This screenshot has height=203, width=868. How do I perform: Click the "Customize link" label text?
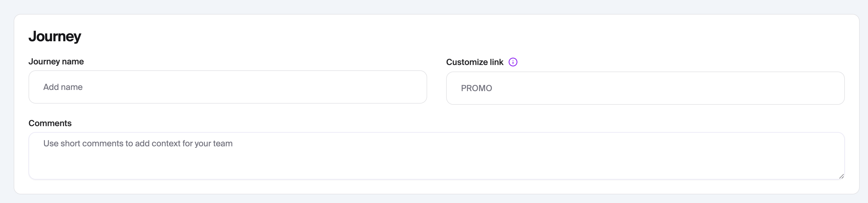point(474,62)
